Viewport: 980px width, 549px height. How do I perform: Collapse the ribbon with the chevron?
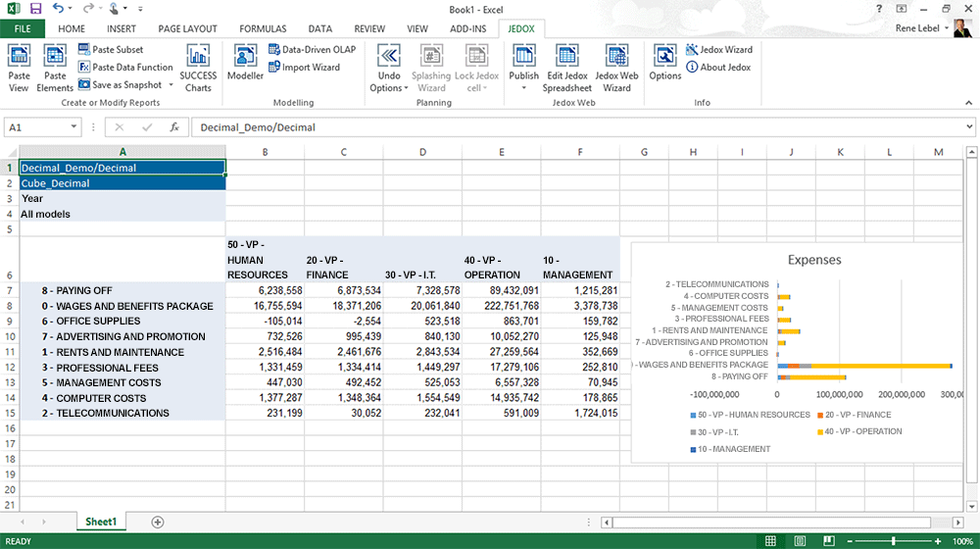[x=969, y=103]
